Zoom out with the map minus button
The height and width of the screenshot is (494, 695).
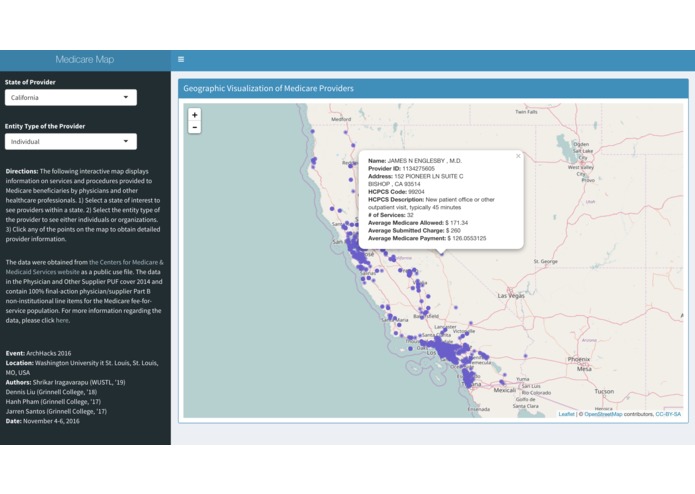(194, 127)
